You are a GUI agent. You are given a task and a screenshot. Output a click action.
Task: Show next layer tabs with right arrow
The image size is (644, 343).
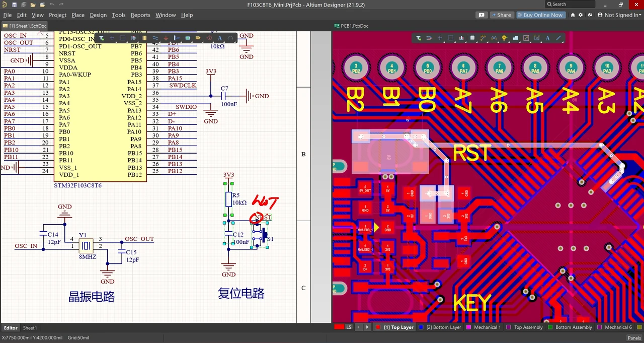pyautogui.click(x=367, y=327)
